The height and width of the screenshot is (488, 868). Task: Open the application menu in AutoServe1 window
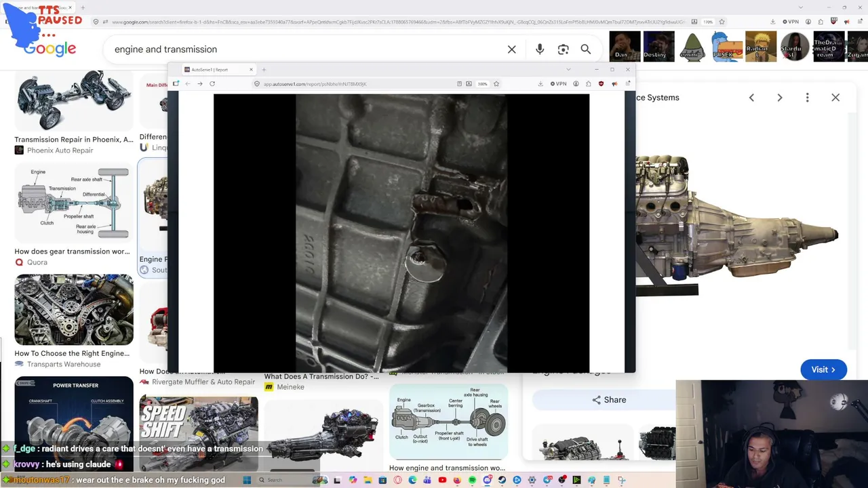pyautogui.click(x=628, y=84)
